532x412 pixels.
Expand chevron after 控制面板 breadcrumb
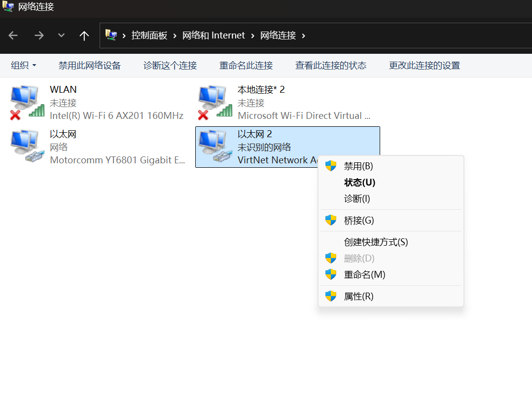[x=175, y=36]
